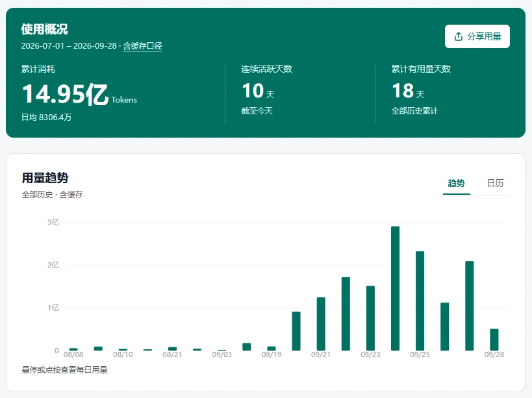The height and width of the screenshot is (398, 532).
Task: Select the tallest bar after 09/23
Action: tap(395, 288)
